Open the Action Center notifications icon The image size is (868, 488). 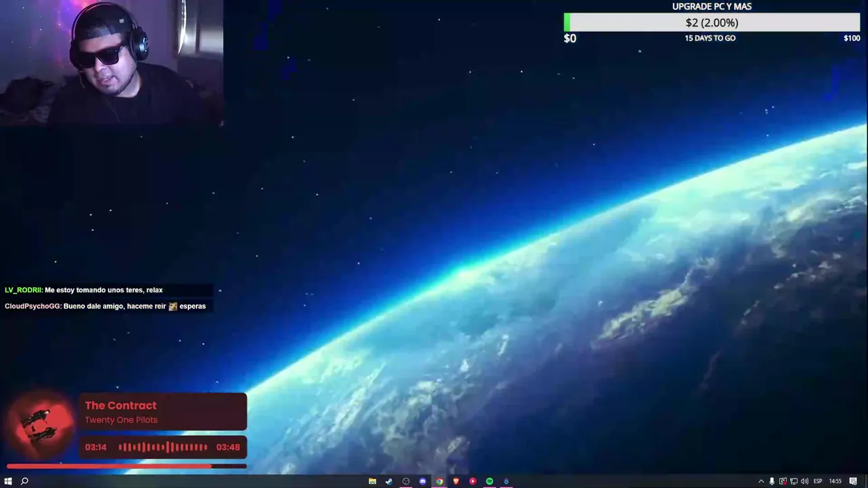pos(853,481)
